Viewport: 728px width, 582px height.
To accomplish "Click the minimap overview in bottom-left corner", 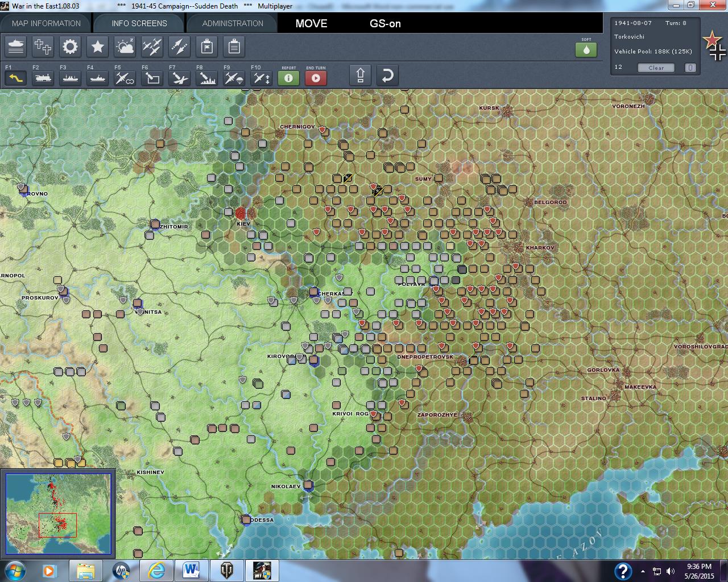I will point(59,514).
